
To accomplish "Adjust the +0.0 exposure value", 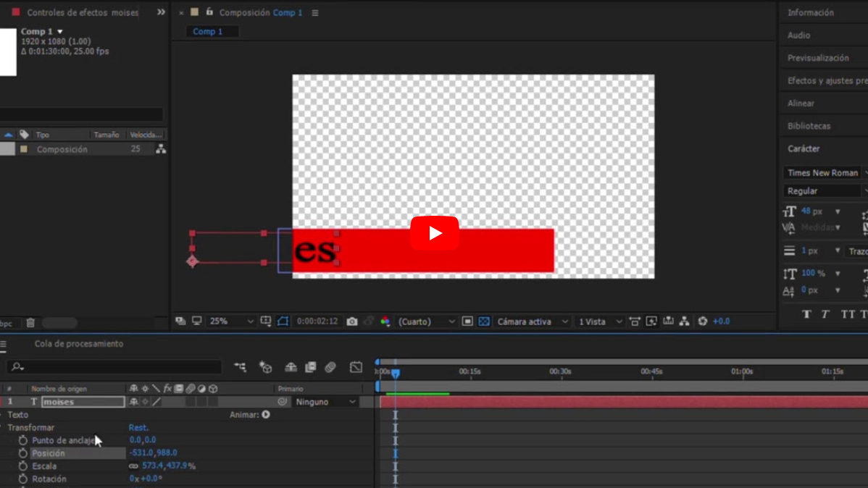I will tap(722, 321).
